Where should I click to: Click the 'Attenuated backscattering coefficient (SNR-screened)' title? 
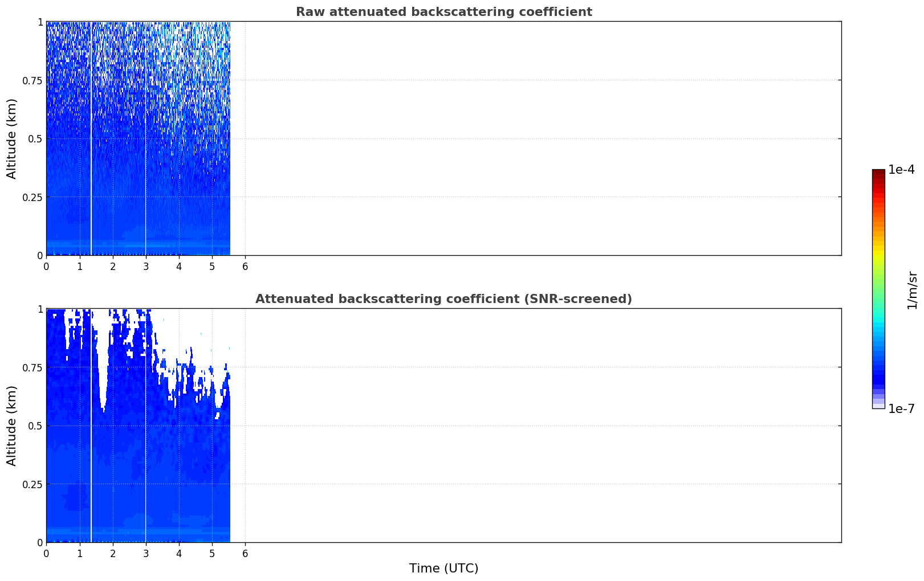443,299
